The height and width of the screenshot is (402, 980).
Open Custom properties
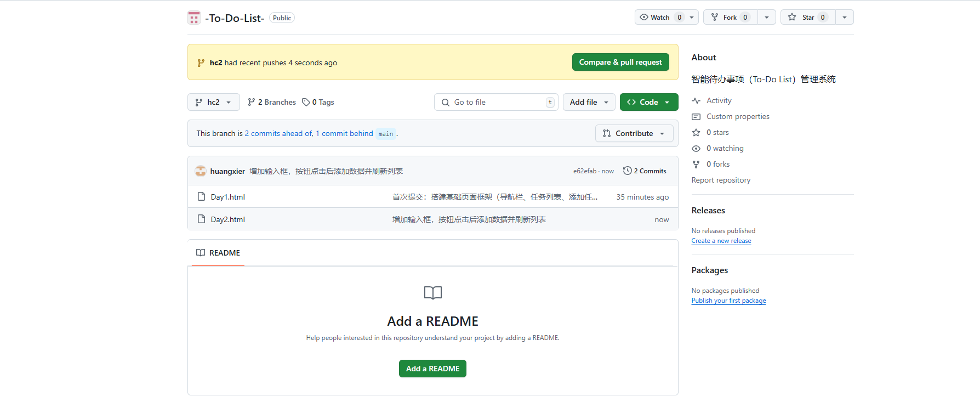tap(738, 116)
